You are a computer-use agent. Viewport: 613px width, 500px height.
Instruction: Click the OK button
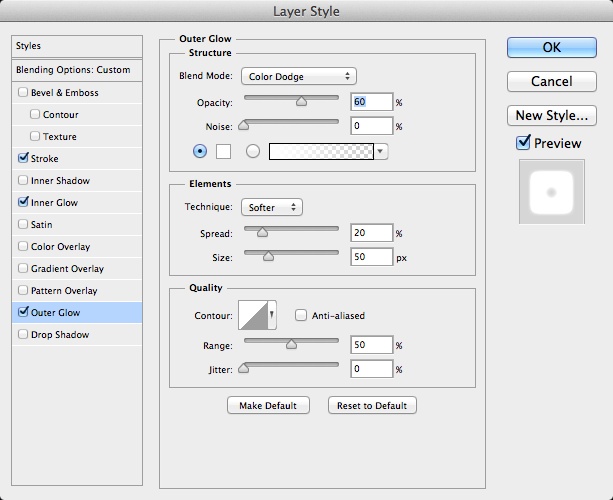(x=552, y=47)
